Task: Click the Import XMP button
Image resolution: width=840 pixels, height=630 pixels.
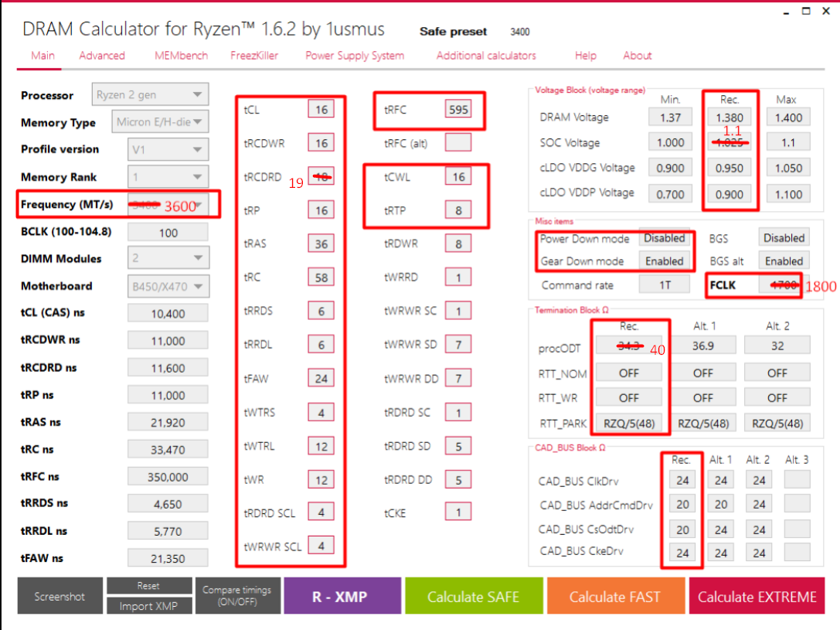Action: 149,606
